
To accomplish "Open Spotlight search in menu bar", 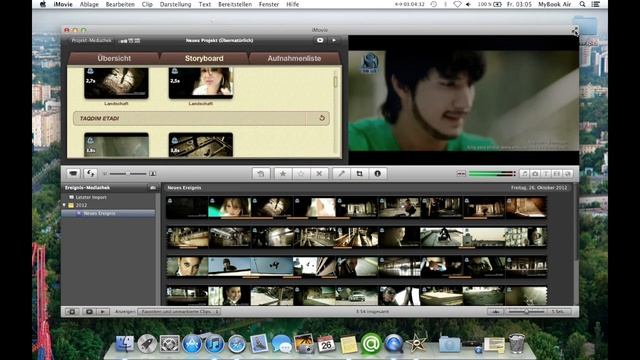I will [x=582, y=4].
